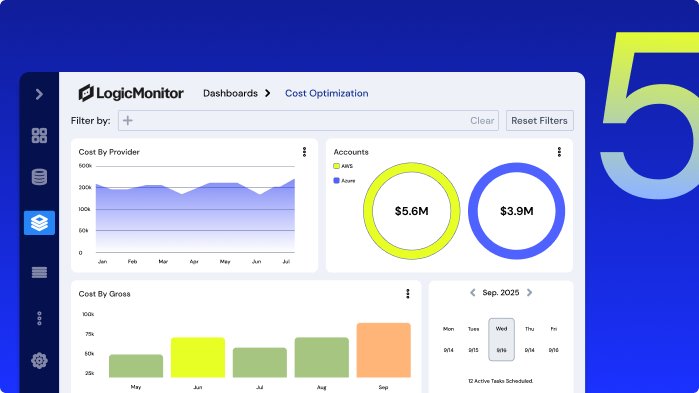
Task: Select the Sep. 2025 month label
Action: pyautogui.click(x=501, y=292)
